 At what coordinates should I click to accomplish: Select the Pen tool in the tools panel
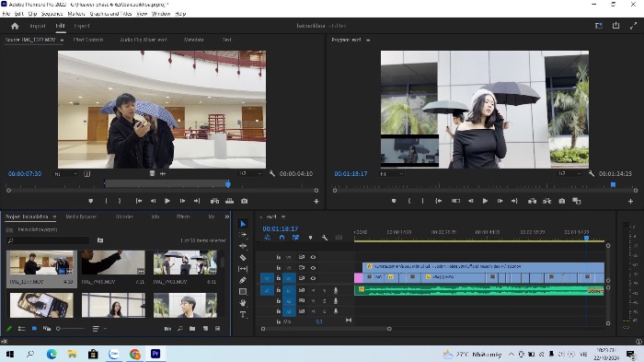(x=243, y=280)
